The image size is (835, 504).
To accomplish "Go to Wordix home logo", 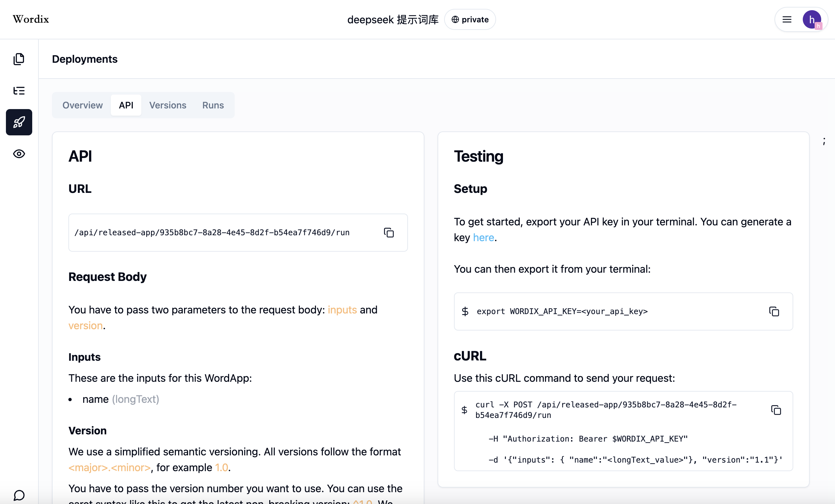I will click(31, 19).
